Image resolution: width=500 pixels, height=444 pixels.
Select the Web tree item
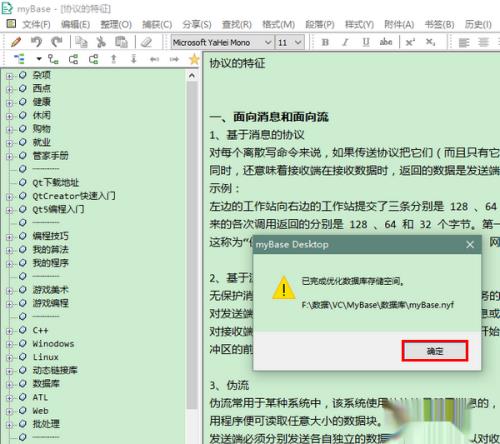(40, 411)
